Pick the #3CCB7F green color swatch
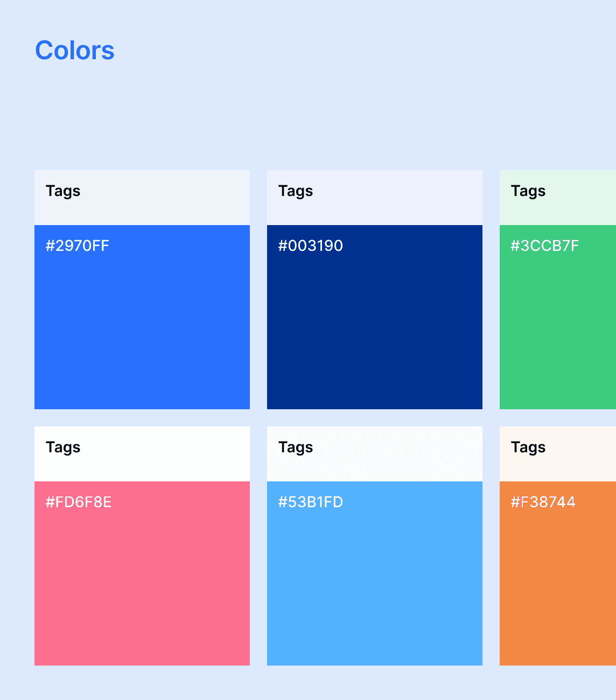 [x=558, y=317]
